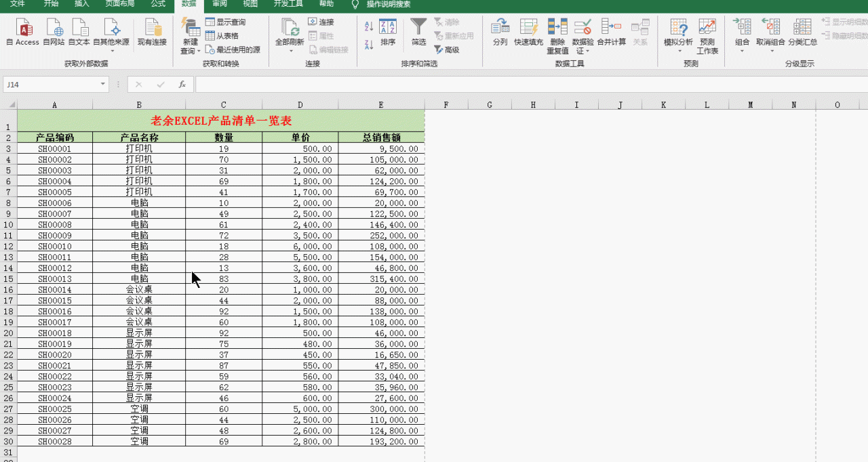Open the 新建查询 new query menu
Viewport: 868px width, 462px height.
coord(191,37)
